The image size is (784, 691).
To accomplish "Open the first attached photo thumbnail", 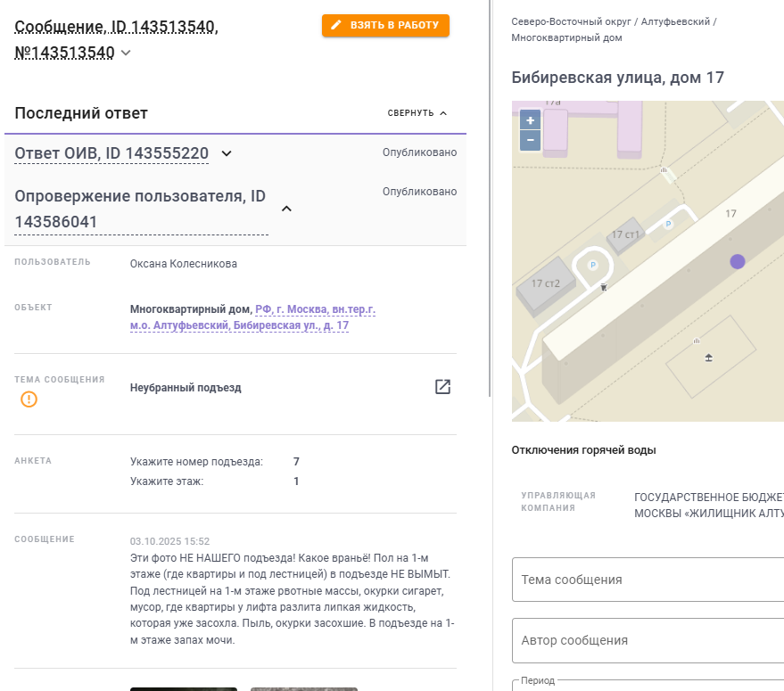I will (184, 688).
